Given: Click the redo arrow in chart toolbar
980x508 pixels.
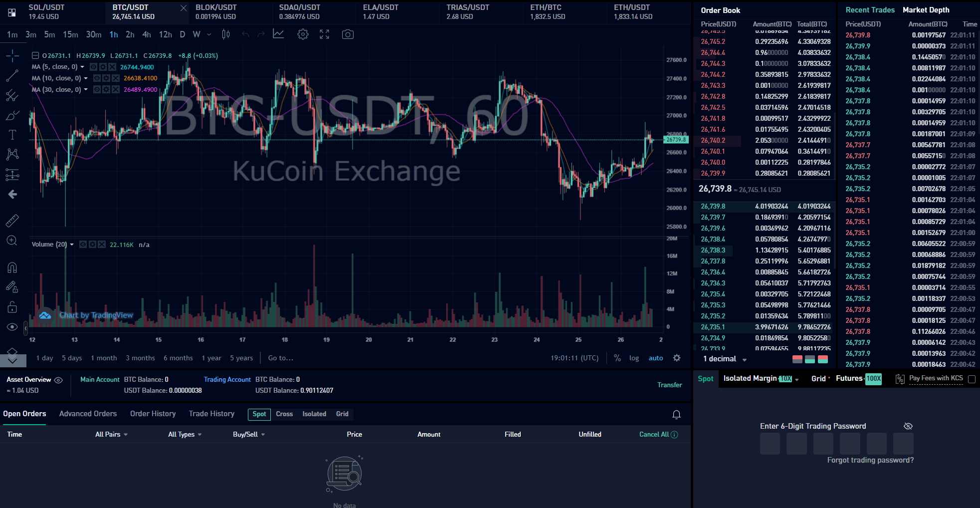Looking at the screenshot, I should pos(261,34).
